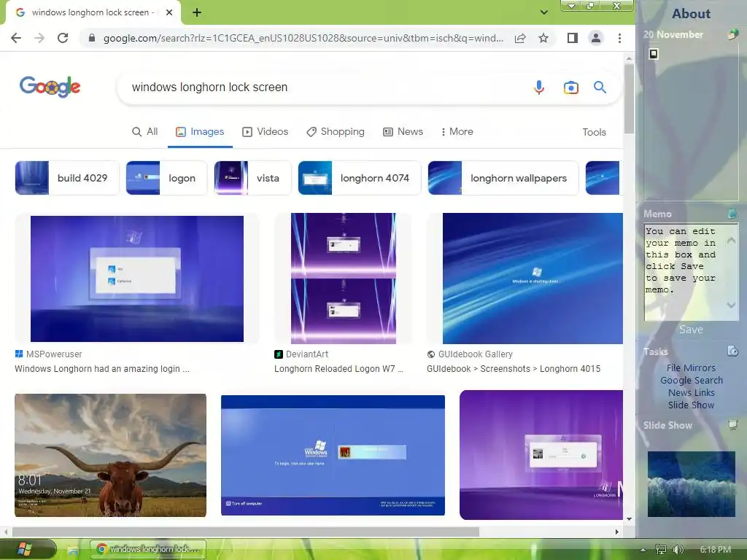
Task: Expand the tab search chevron
Action: click(x=543, y=12)
